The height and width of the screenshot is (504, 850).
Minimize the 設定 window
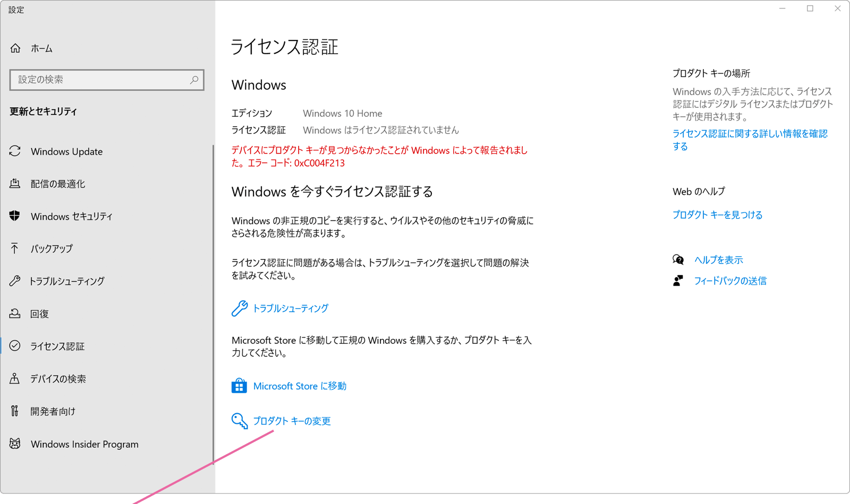pos(783,8)
